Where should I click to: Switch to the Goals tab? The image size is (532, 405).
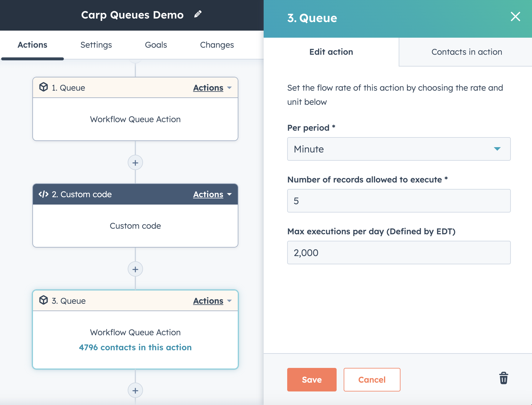click(156, 45)
